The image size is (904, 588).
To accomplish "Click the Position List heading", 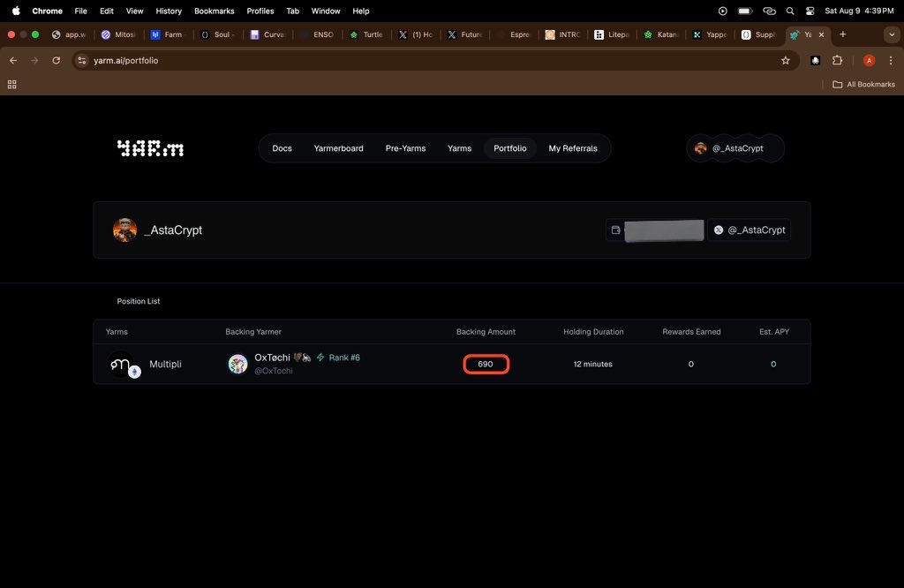I will tap(139, 301).
